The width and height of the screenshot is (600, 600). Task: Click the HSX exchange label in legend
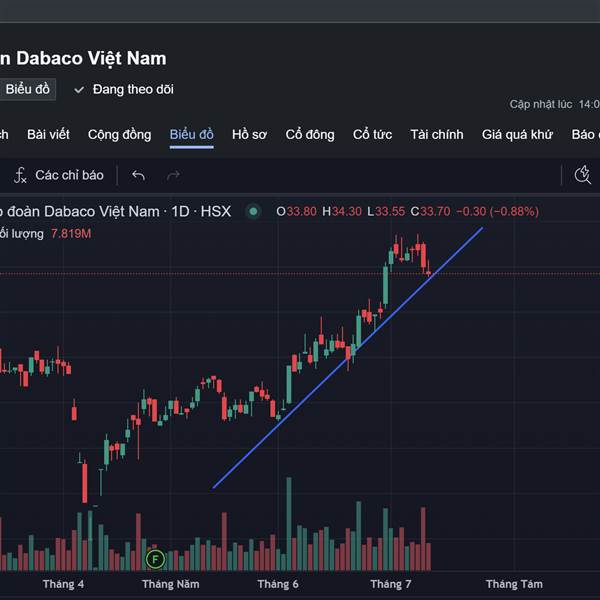(216, 211)
